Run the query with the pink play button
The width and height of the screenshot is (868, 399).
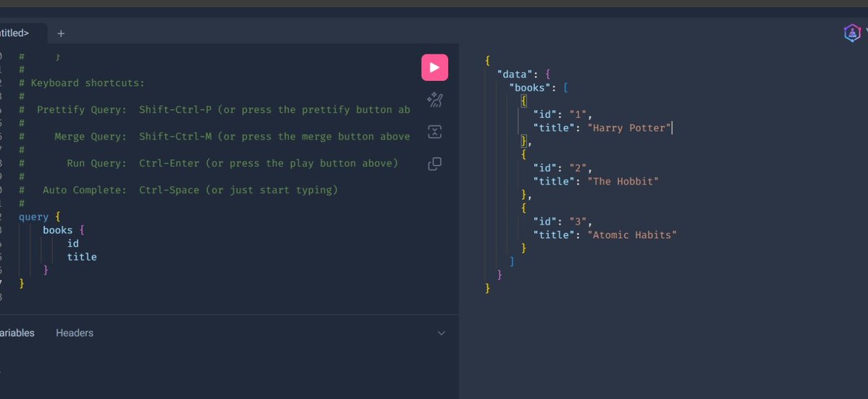[x=434, y=67]
